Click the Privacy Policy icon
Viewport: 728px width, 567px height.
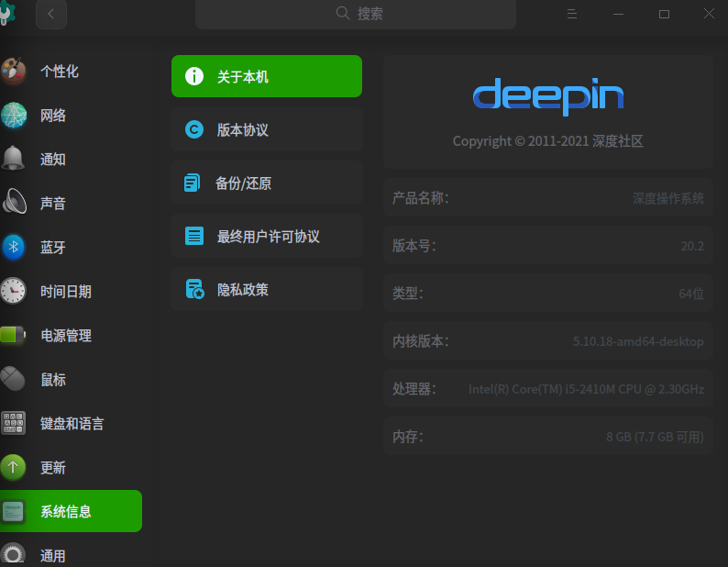pyautogui.click(x=195, y=289)
